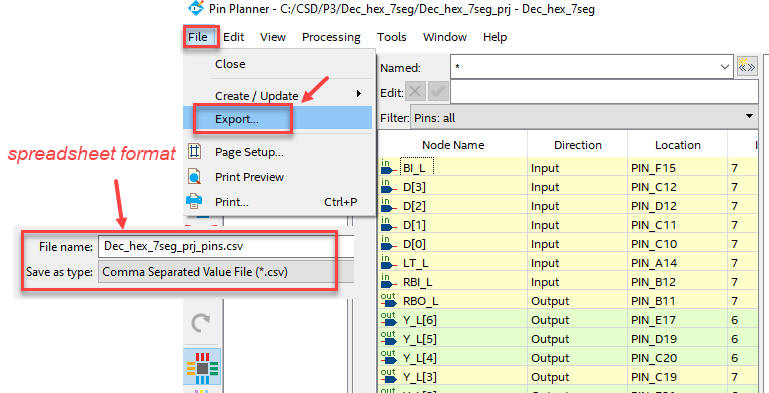Open the Processing menu
This screenshot has width=769, height=393.
point(331,37)
